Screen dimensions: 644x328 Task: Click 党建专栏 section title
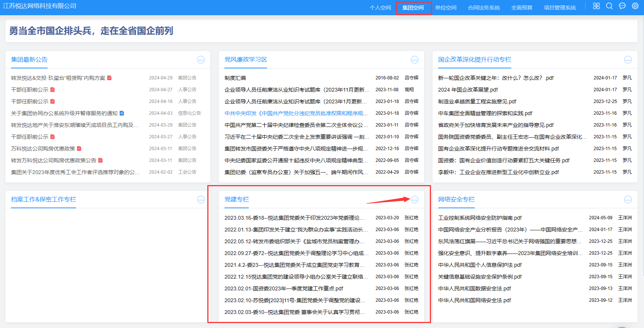click(236, 200)
